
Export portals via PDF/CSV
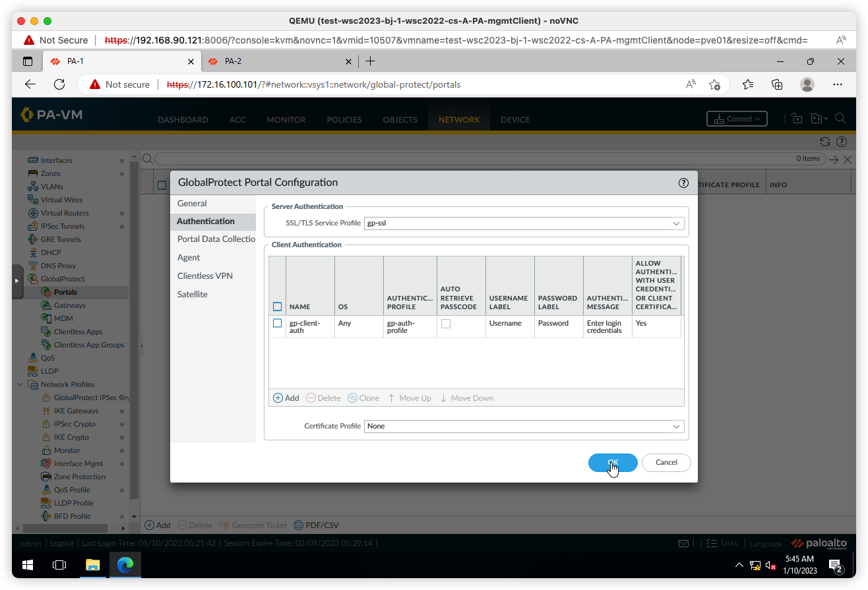(x=316, y=525)
